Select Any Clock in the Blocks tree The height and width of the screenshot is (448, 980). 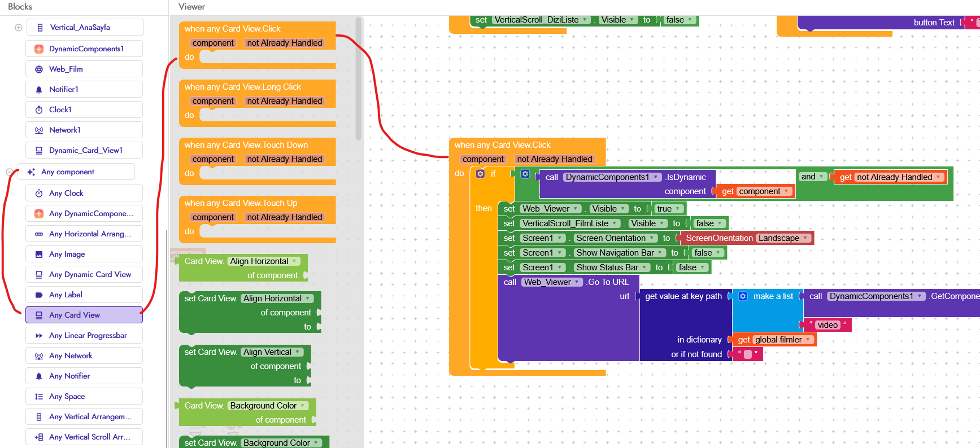click(84, 193)
